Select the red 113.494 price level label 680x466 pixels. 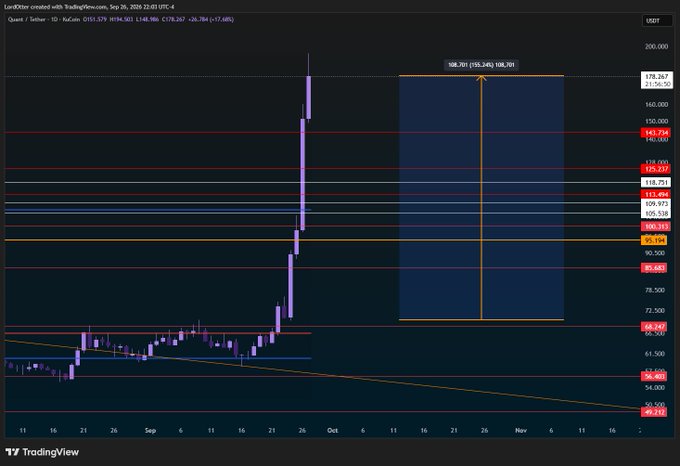656,195
